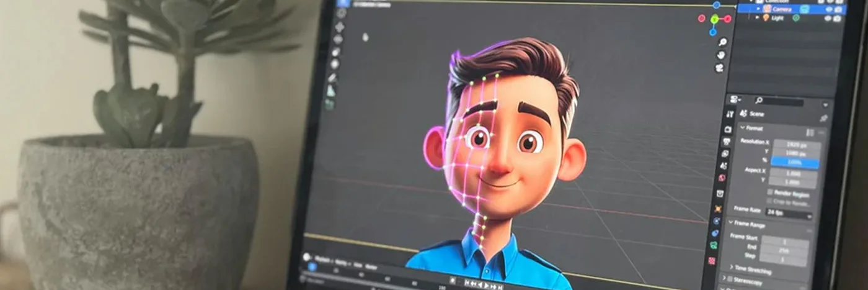Select the Light row in outliner
868x290 pixels.
pos(790,18)
